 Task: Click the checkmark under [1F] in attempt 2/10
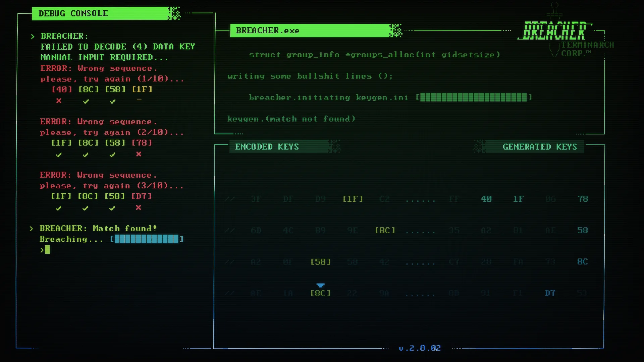click(x=59, y=155)
